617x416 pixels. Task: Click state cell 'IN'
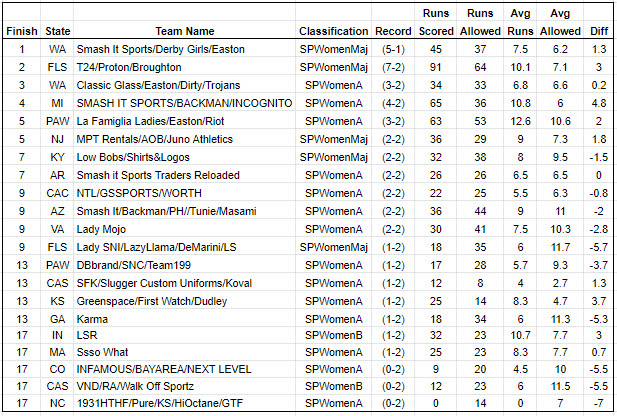(57, 335)
